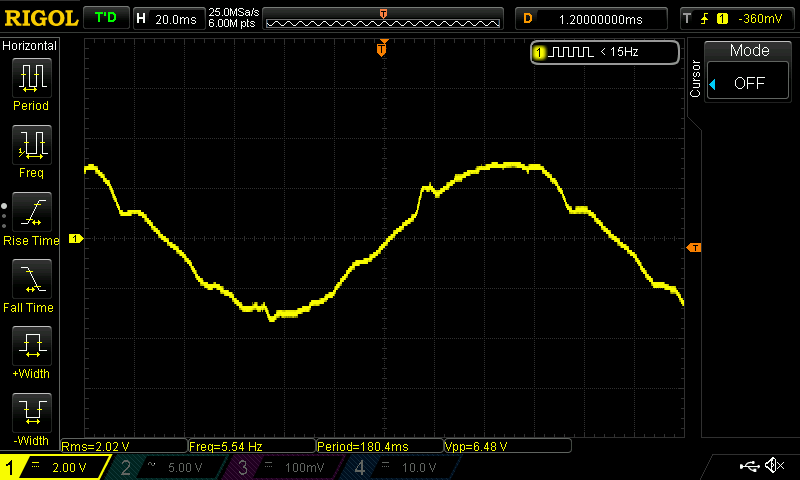Select channel 3 tab at 100mV
Viewport: 800px width, 480px height.
pos(283,467)
